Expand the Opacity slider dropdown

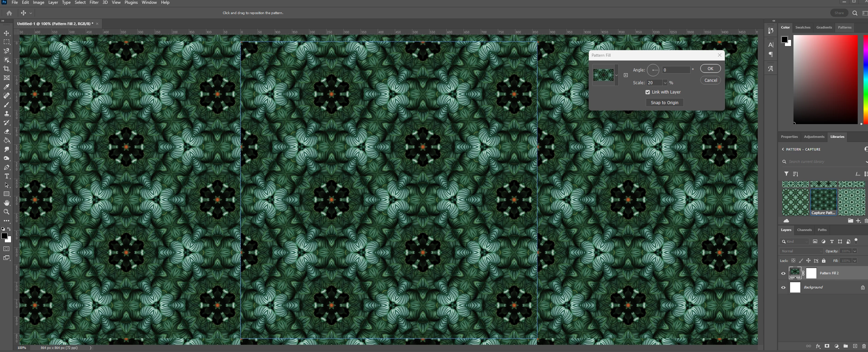tap(854, 251)
